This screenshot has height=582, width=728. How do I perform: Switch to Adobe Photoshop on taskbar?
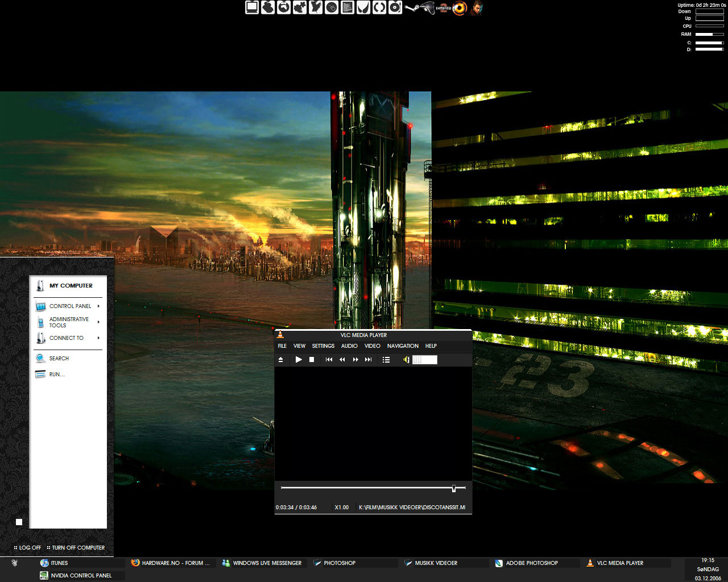pyautogui.click(x=536, y=563)
